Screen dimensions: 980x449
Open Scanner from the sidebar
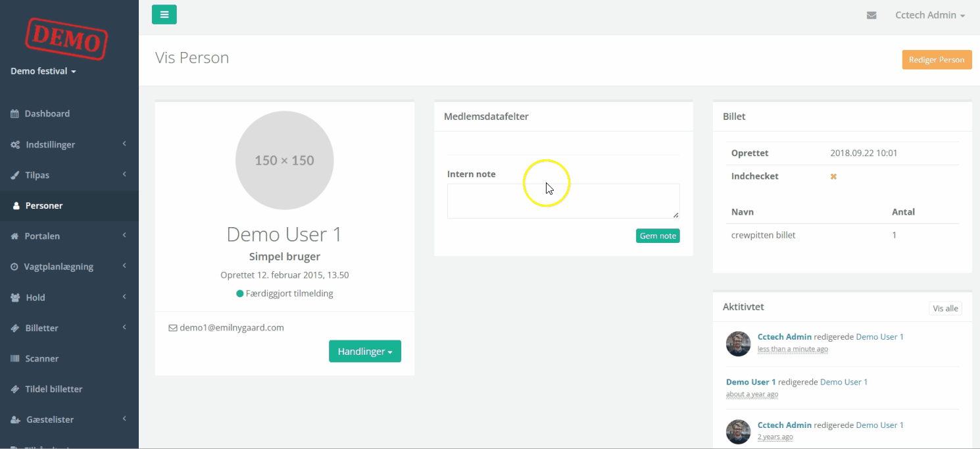(x=69, y=359)
